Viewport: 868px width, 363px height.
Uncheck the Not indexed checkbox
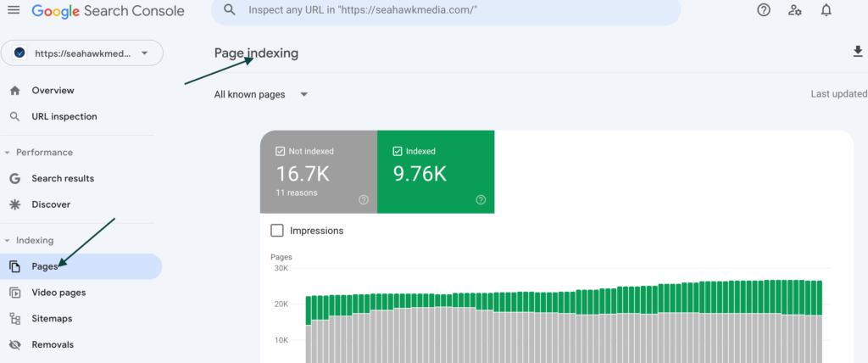[x=281, y=152]
